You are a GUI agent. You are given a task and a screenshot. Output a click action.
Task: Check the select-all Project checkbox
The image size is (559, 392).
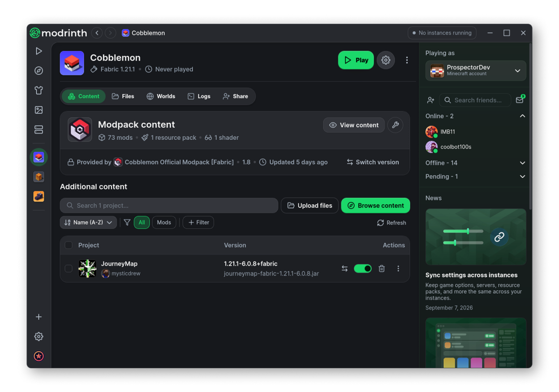pyautogui.click(x=69, y=245)
